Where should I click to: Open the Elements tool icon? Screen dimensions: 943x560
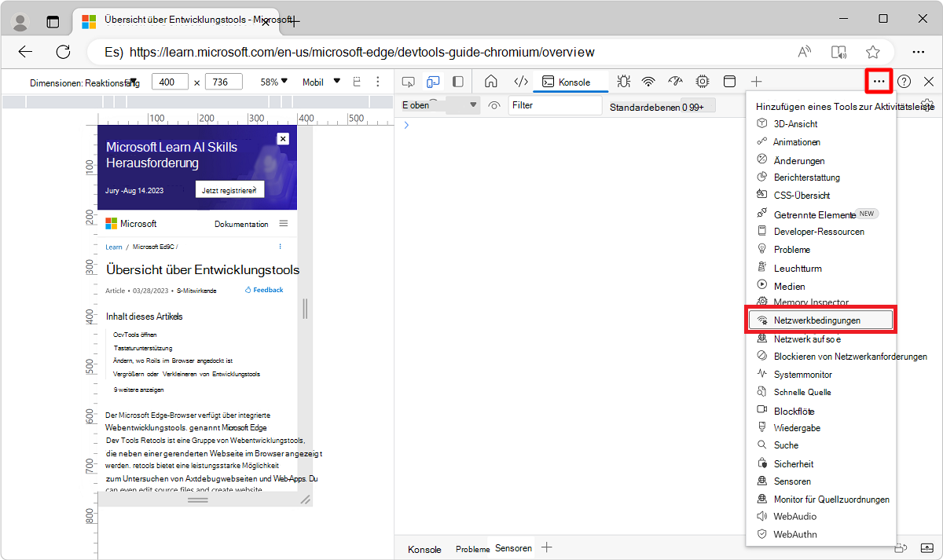(x=520, y=81)
